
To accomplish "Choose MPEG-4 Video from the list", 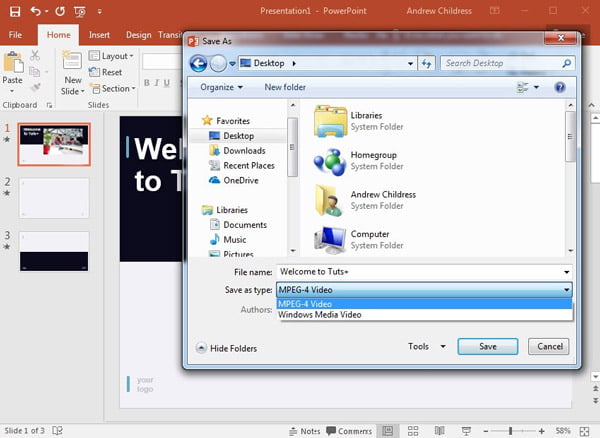I will [x=424, y=304].
